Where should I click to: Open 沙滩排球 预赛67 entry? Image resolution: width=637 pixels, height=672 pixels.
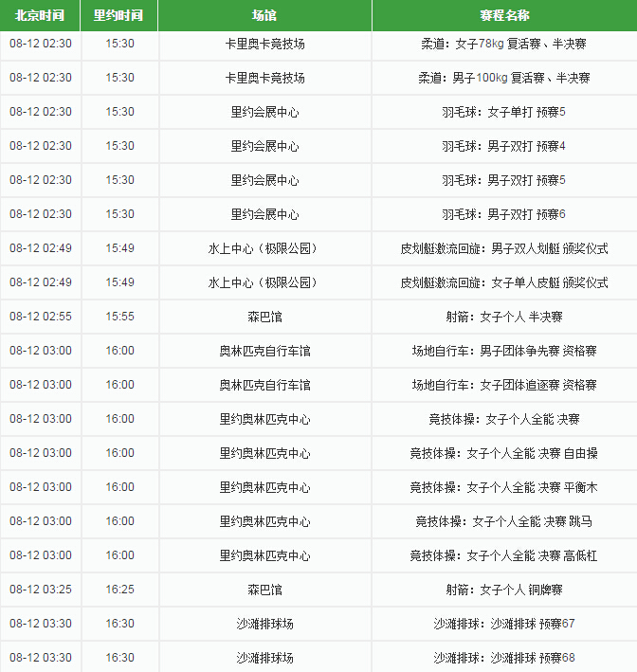503,624
